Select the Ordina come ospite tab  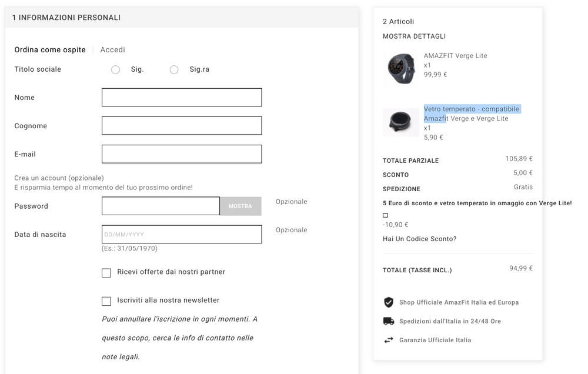click(x=50, y=50)
